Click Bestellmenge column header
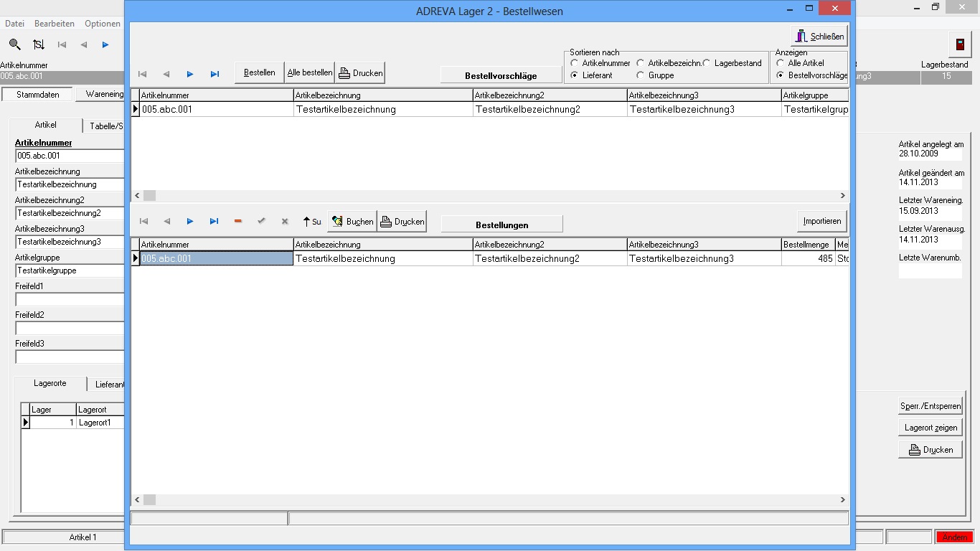This screenshot has width=980, height=551. tap(808, 245)
